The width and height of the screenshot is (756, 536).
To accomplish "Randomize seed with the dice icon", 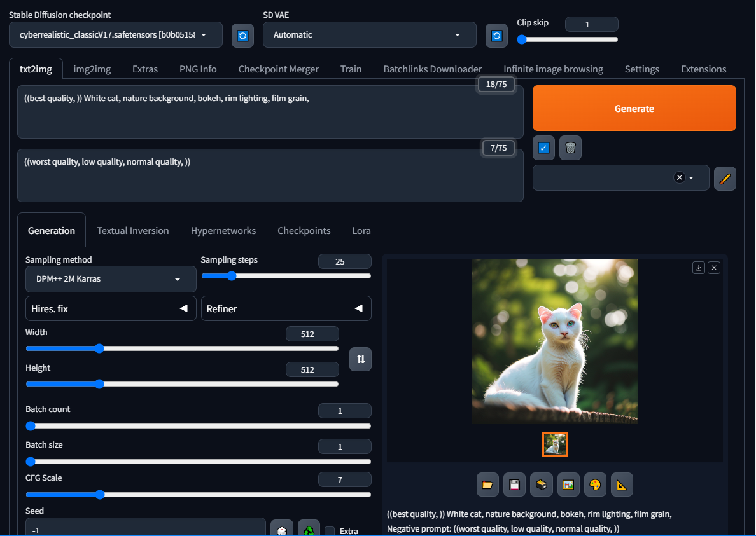I will [282, 530].
